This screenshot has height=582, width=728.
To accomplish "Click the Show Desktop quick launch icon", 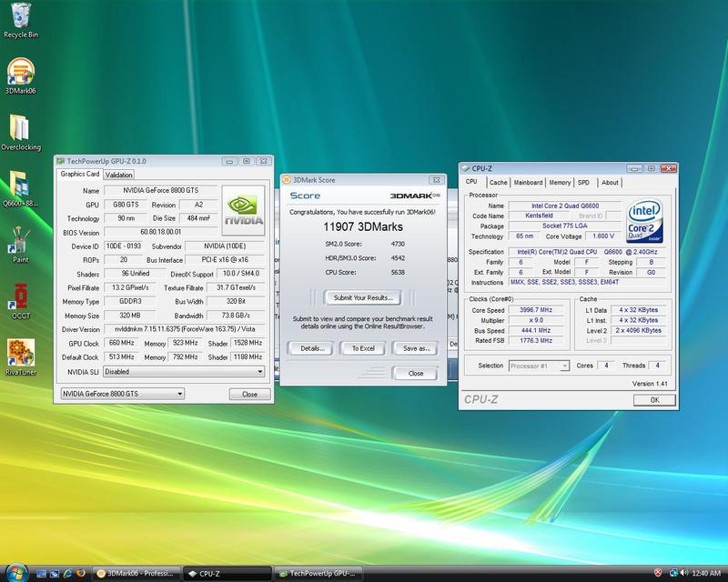I will tap(41, 574).
